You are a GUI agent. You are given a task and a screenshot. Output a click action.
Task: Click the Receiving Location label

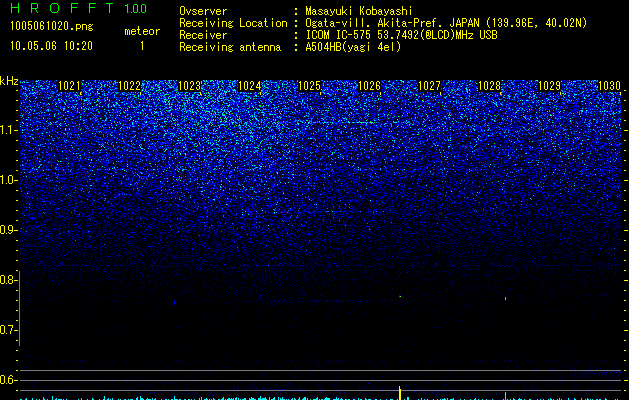pyautogui.click(x=233, y=23)
